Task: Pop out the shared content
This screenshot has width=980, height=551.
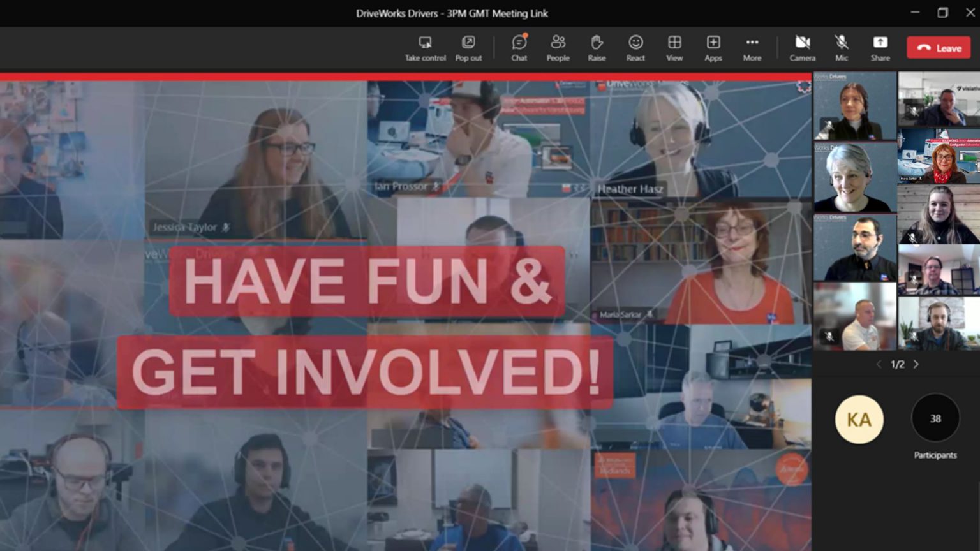Action: click(x=468, y=48)
